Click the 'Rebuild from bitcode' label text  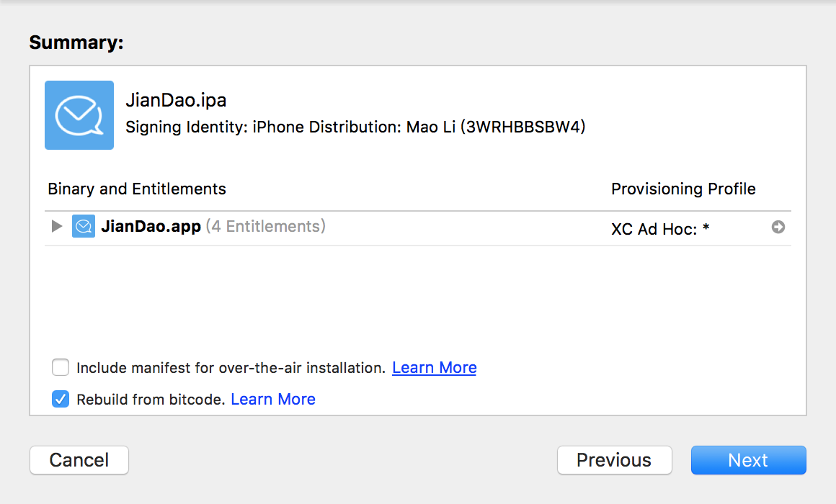(x=151, y=400)
